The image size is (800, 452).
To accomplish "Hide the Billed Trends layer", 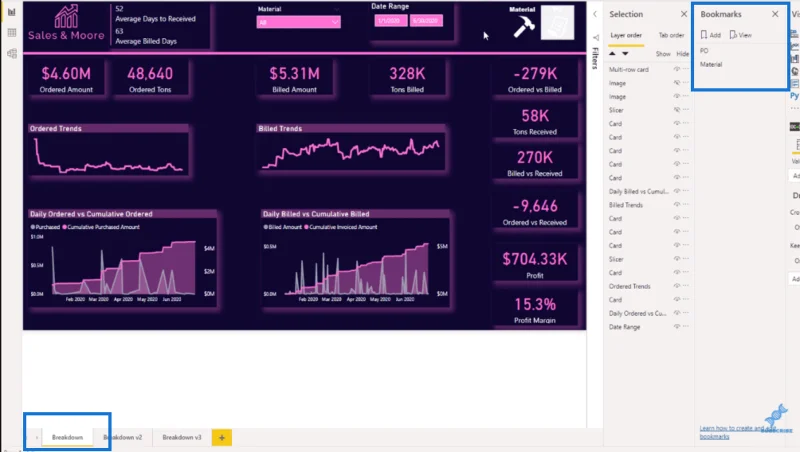I will tap(677, 205).
